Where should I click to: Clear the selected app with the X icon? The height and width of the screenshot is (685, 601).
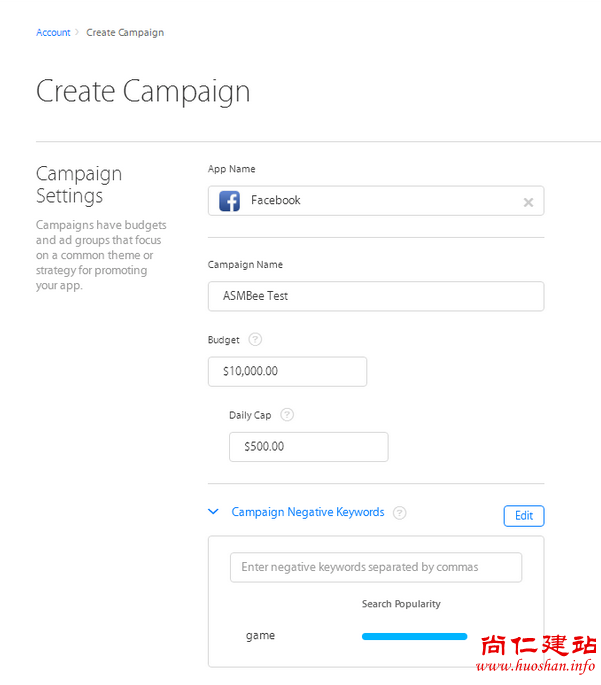pyautogui.click(x=528, y=202)
